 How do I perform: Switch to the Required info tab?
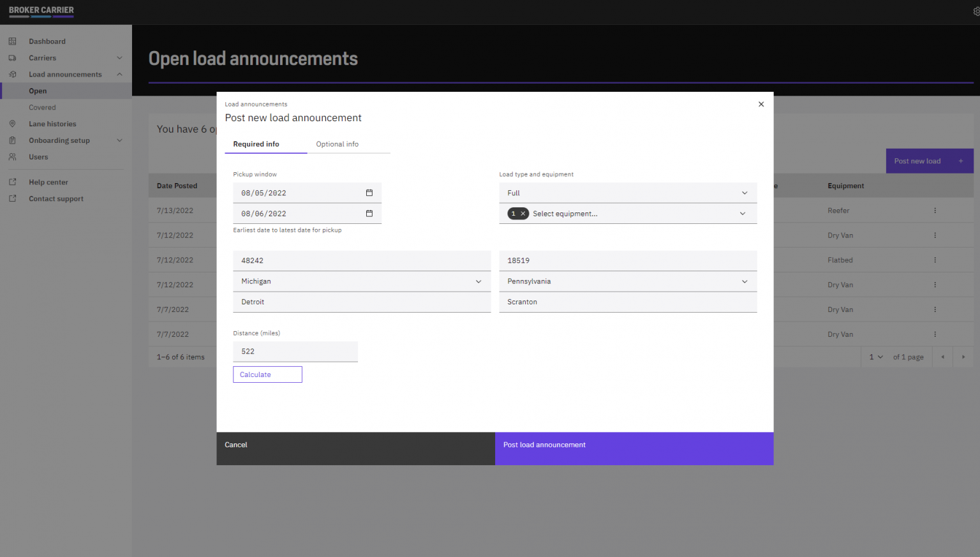(265, 144)
